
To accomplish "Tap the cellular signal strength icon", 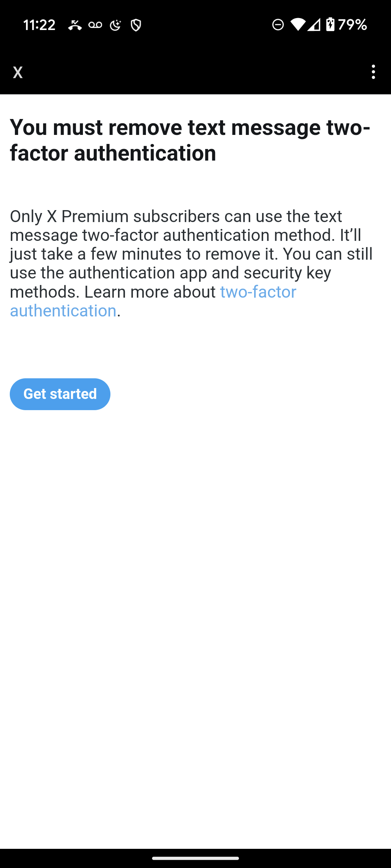I will tap(314, 25).
